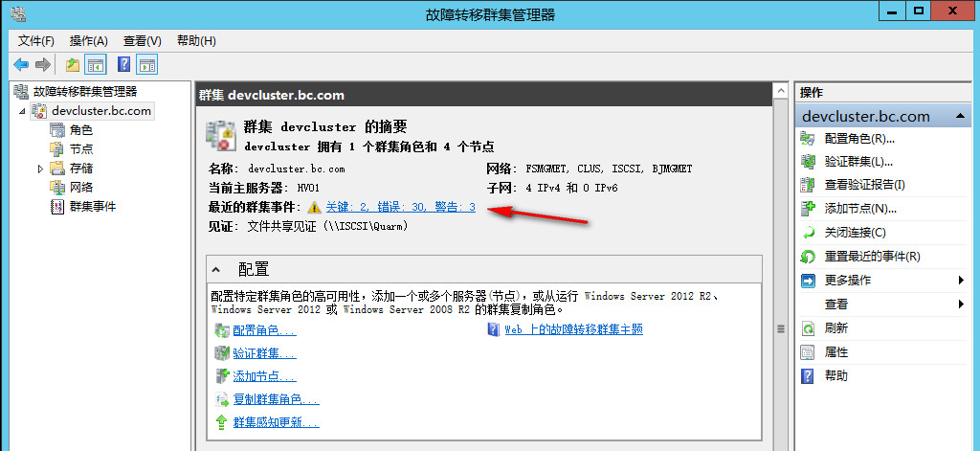This screenshot has width=980, height=451.
Task: Click the 网络 tree icon
Action: (x=56, y=187)
